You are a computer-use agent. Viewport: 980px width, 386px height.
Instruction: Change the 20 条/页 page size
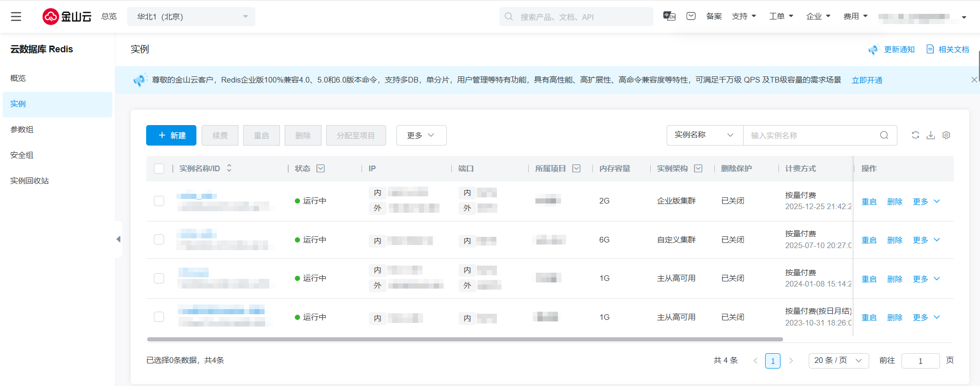pyautogui.click(x=838, y=360)
